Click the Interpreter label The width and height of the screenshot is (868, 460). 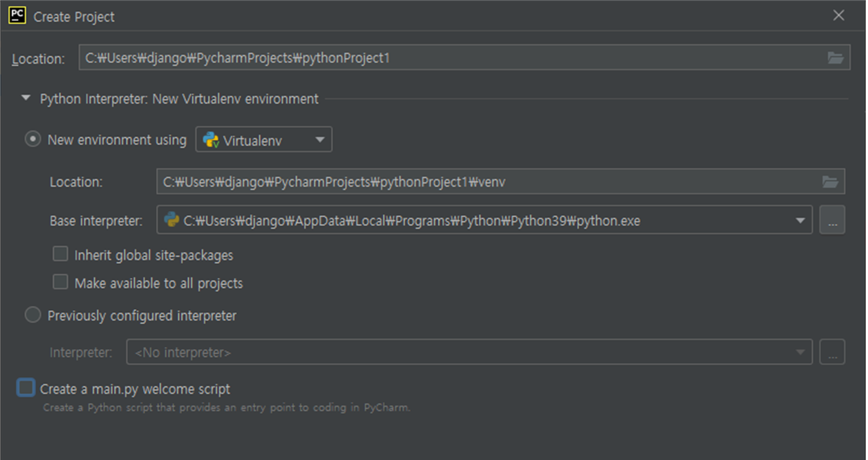[x=81, y=352]
